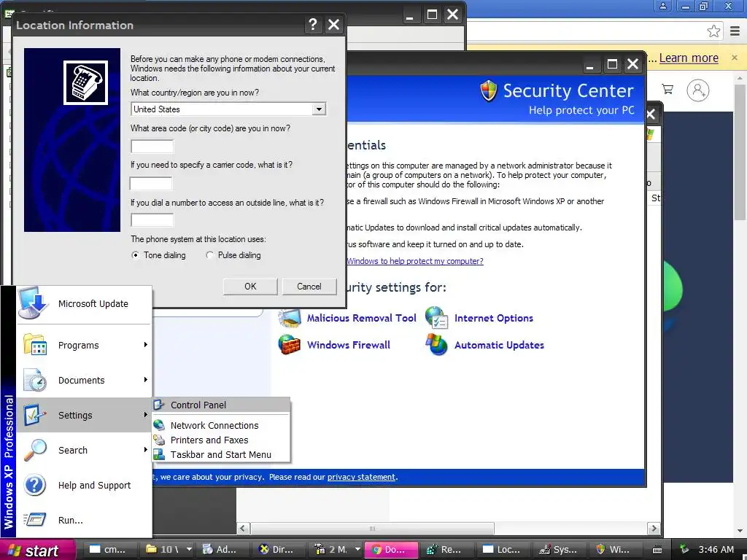Click the network tray icon beside the clock
The width and height of the screenshot is (747, 560).
click(684, 550)
